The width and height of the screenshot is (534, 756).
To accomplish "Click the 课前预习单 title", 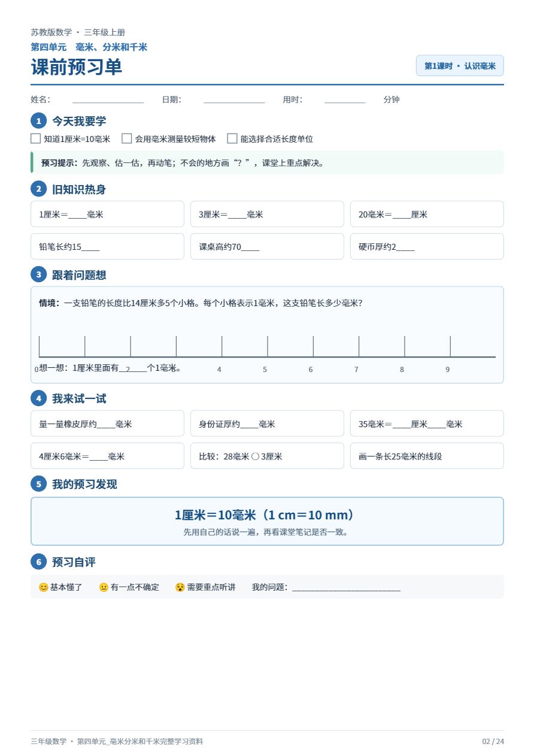I will click(x=77, y=67).
